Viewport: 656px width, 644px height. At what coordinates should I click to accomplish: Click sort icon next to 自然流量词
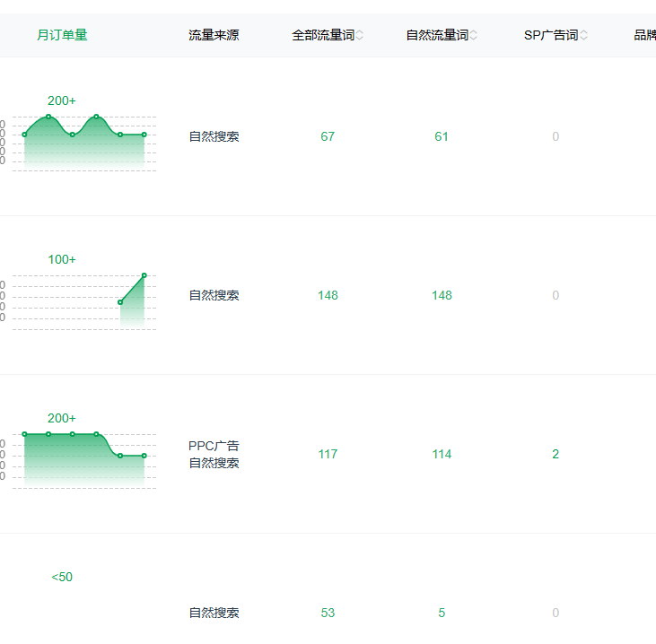click(474, 36)
